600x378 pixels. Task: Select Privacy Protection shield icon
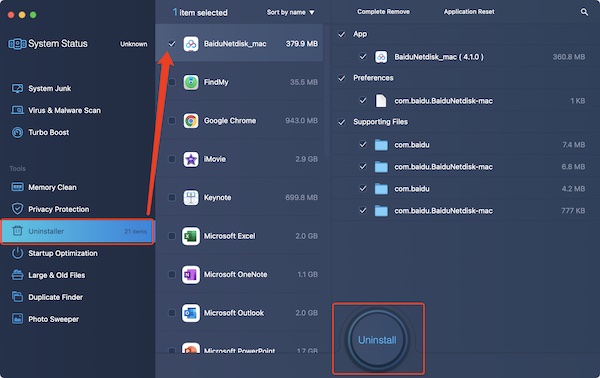tap(17, 209)
